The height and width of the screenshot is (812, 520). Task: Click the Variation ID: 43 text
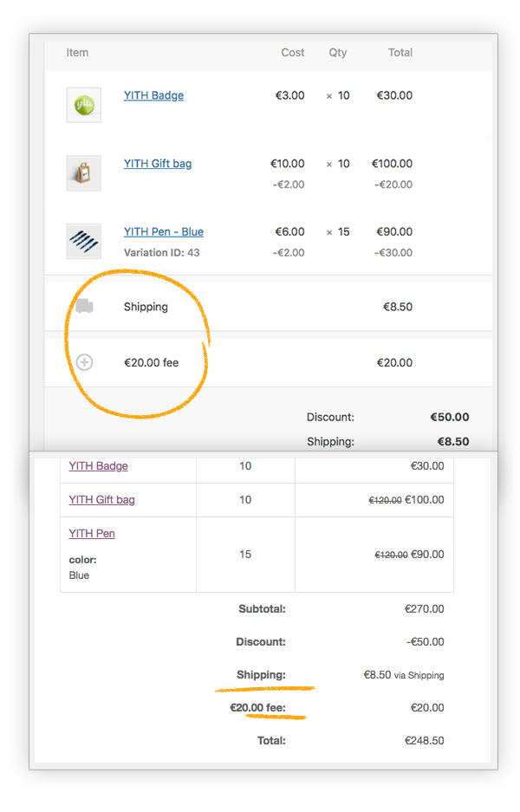pyautogui.click(x=161, y=253)
